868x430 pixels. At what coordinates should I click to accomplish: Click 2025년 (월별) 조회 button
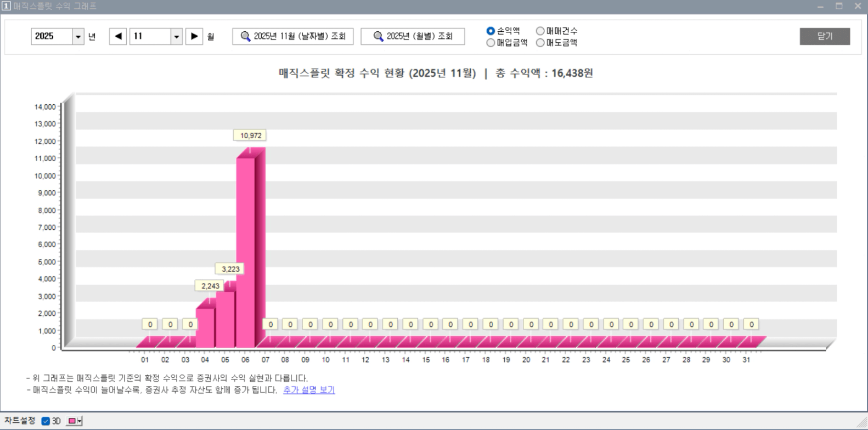[413, 36]
